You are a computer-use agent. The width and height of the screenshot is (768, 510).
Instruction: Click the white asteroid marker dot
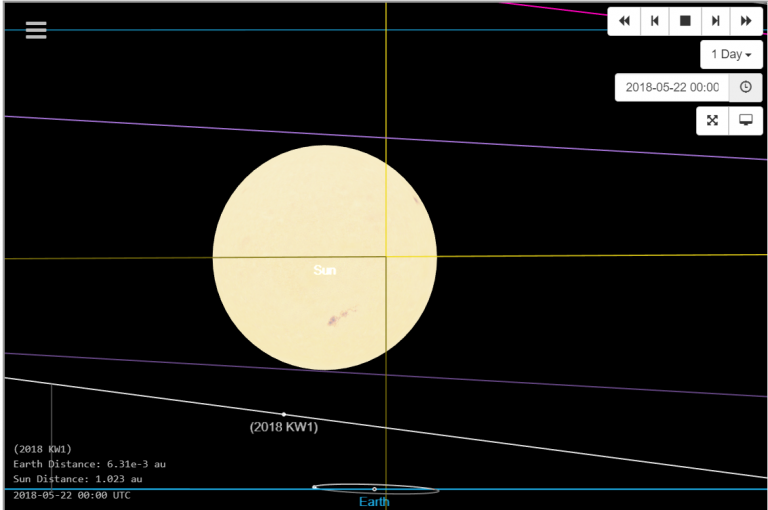coord(284,414)
